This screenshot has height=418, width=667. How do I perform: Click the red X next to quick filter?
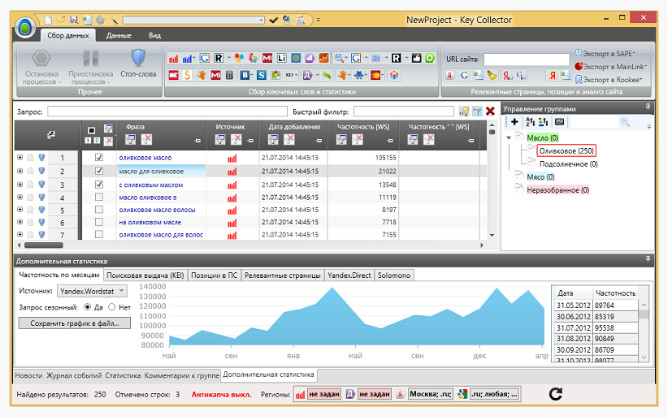[x=490, y=111]
